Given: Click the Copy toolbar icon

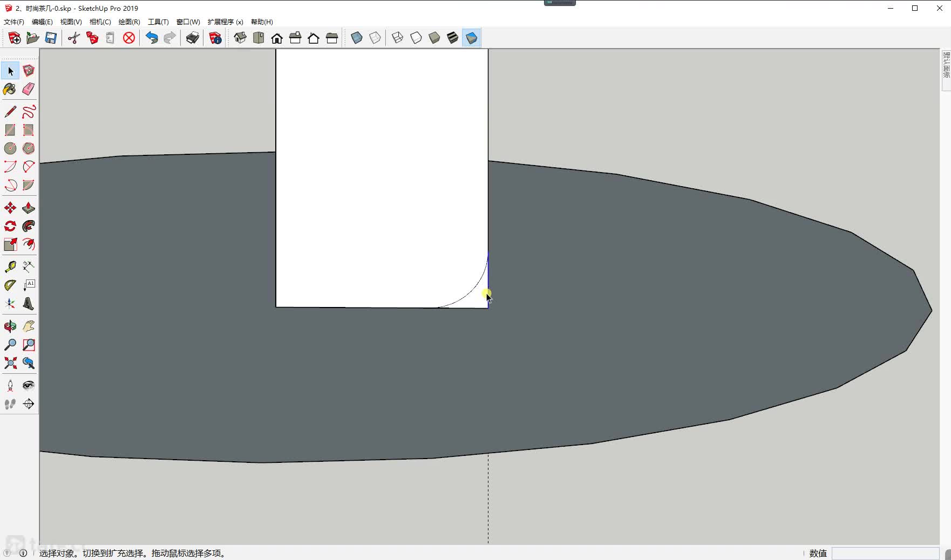Looking at the screenshot, I should (x=92, y=38).
